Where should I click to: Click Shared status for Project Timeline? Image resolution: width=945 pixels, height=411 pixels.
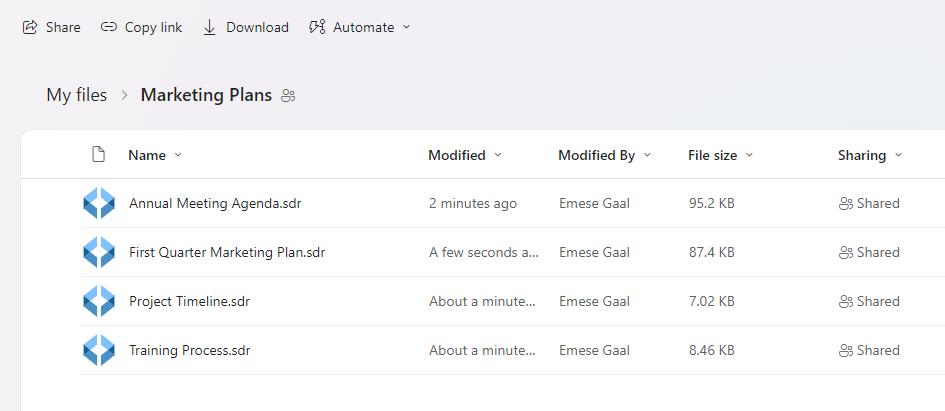pyautogui.click(x=869, y=301)
